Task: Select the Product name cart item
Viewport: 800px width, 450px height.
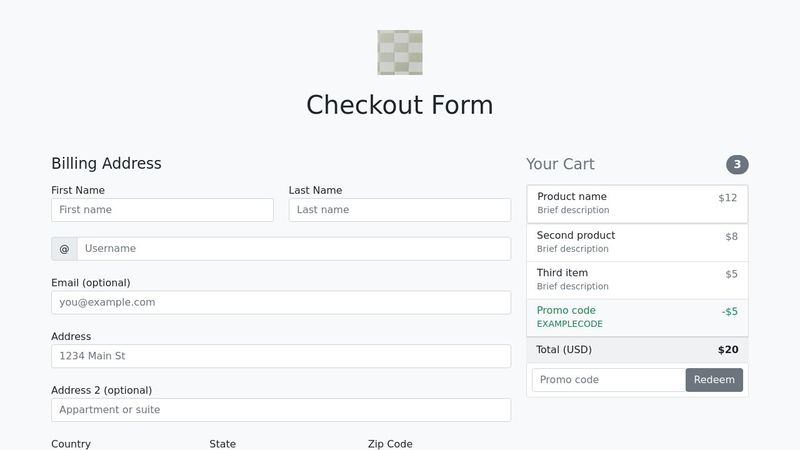Action: (637, 204)
